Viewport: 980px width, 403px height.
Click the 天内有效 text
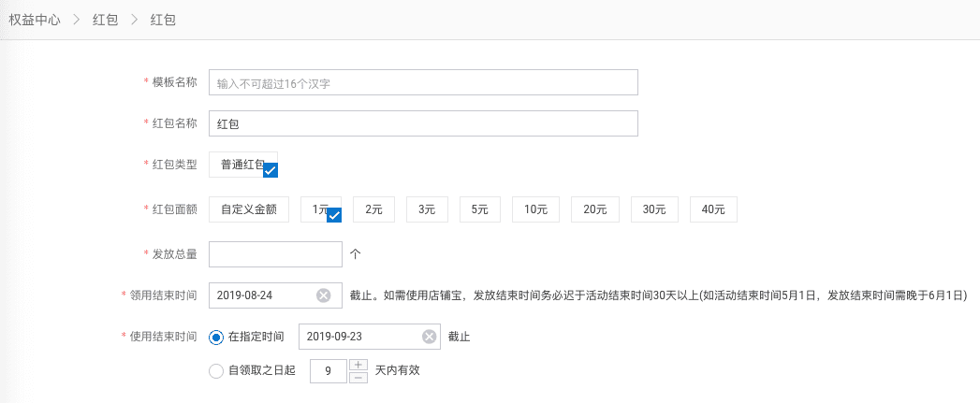pos(398,370)
